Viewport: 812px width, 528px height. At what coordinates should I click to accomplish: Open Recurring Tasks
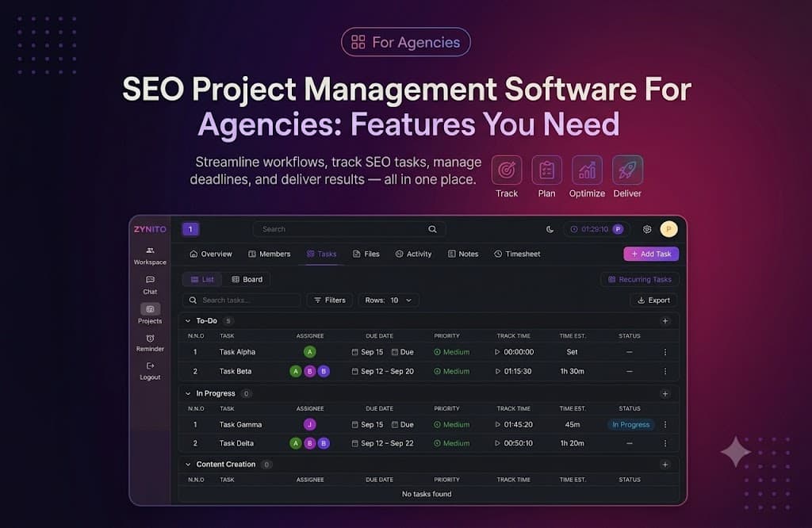(x=640, y=280)
